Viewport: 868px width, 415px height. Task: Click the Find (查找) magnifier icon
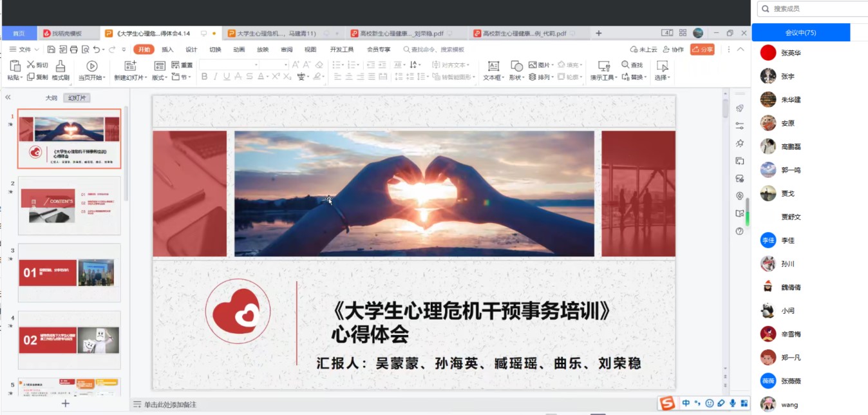pos(625,65)
